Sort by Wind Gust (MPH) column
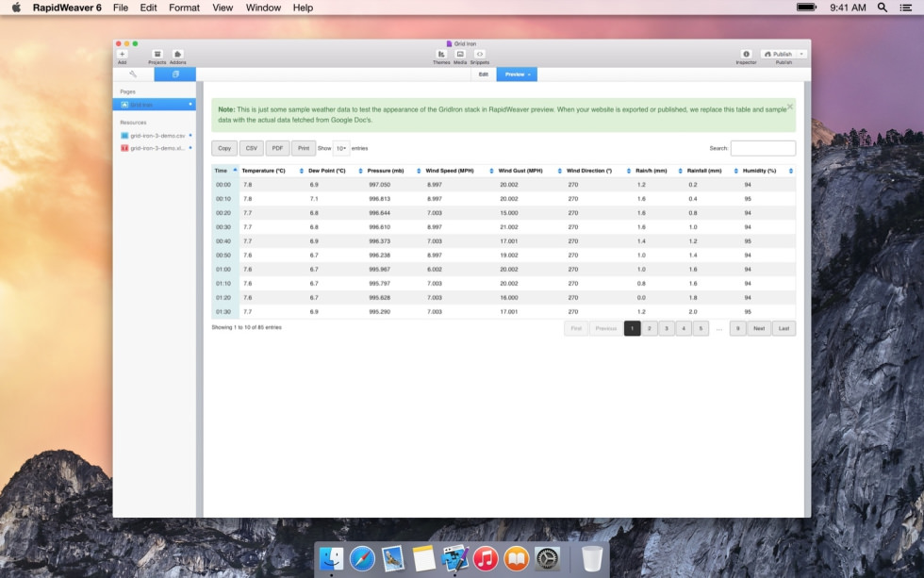924x578 pixels. click(x=530, y=171)
